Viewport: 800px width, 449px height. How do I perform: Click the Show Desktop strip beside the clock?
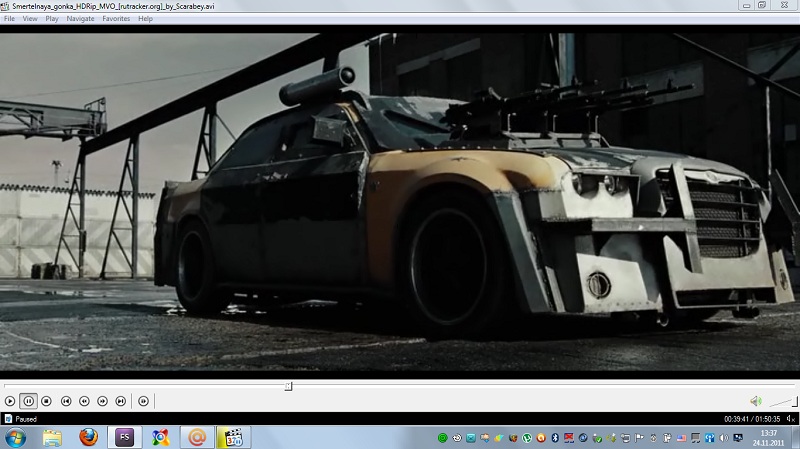click(796, 438)
